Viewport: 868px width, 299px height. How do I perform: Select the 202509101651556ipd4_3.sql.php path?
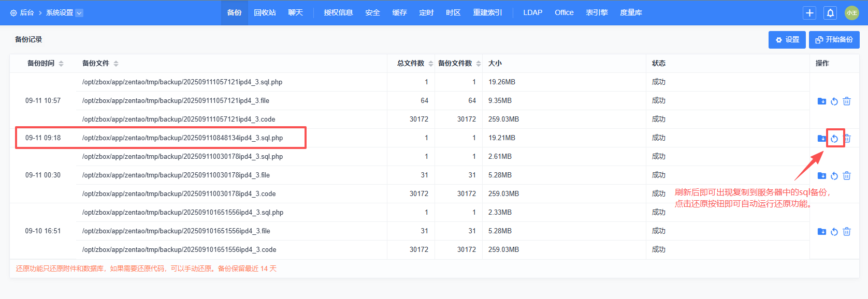tap(182, 213)
